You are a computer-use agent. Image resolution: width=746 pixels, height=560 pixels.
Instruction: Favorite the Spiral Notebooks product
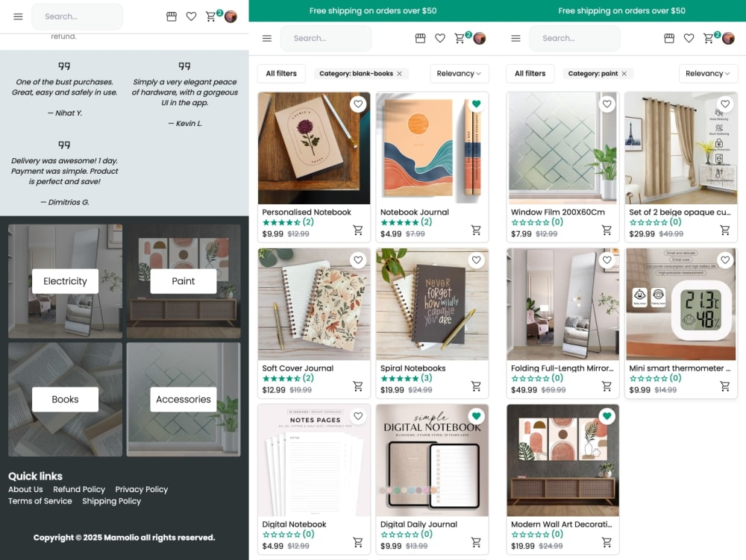[476, 260]
